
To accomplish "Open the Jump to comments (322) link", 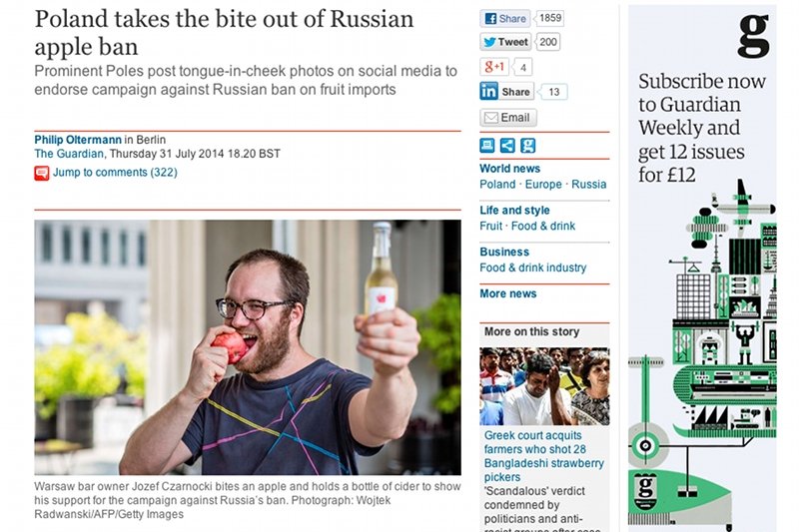I will click(x=115, y=172).
